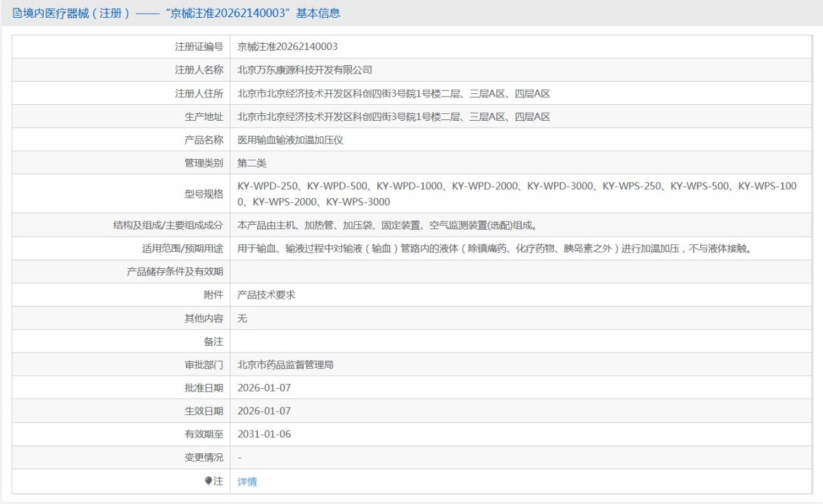Open the 详情 link in the 注 row
This screenshot has width=823, height=504.
(247, 481)
